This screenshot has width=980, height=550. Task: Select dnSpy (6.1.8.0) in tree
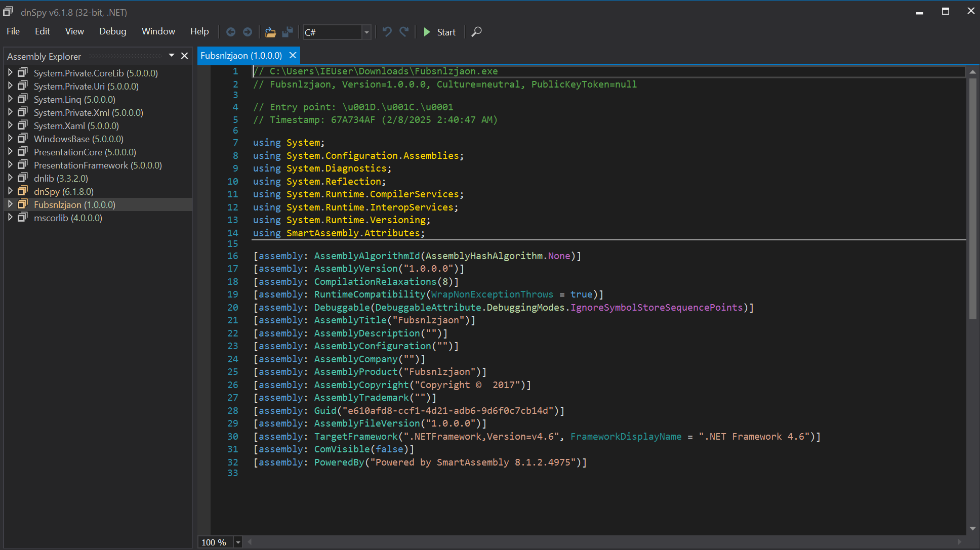pyautogui.click(x=63, y=192)
